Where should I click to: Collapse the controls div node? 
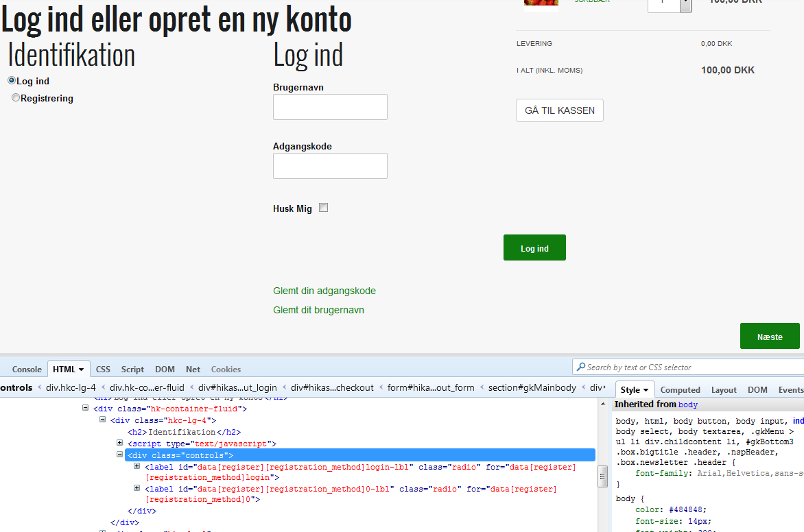pos(119,454)
